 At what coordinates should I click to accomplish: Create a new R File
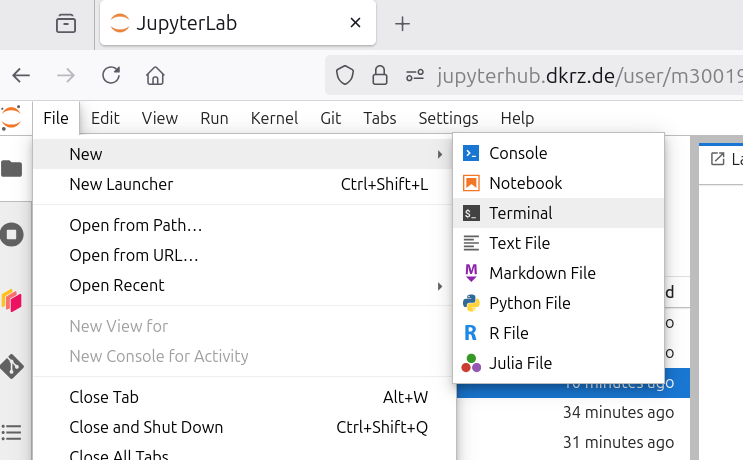coord(559,333)
